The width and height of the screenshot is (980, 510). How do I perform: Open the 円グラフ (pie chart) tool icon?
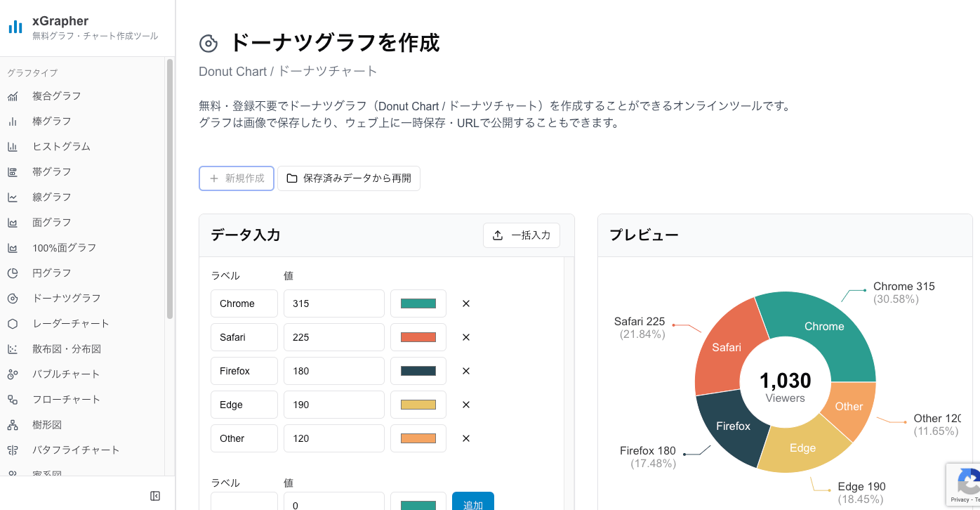pos(13,273)
